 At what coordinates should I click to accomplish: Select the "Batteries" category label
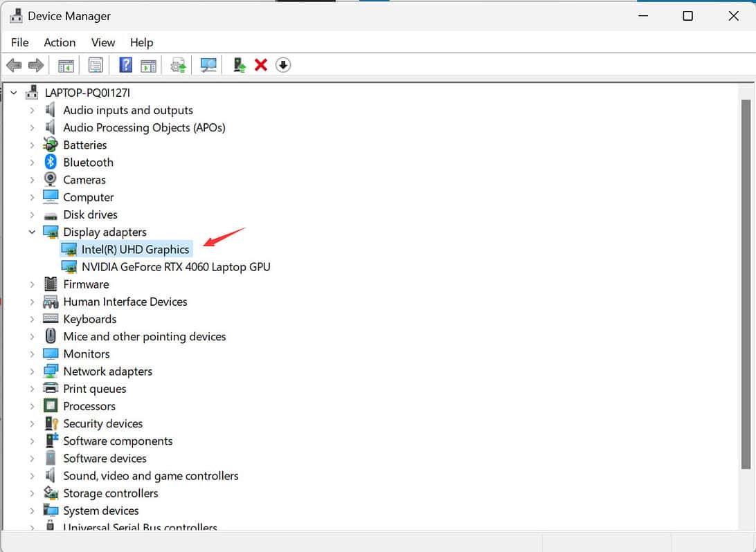coord(85,145)
